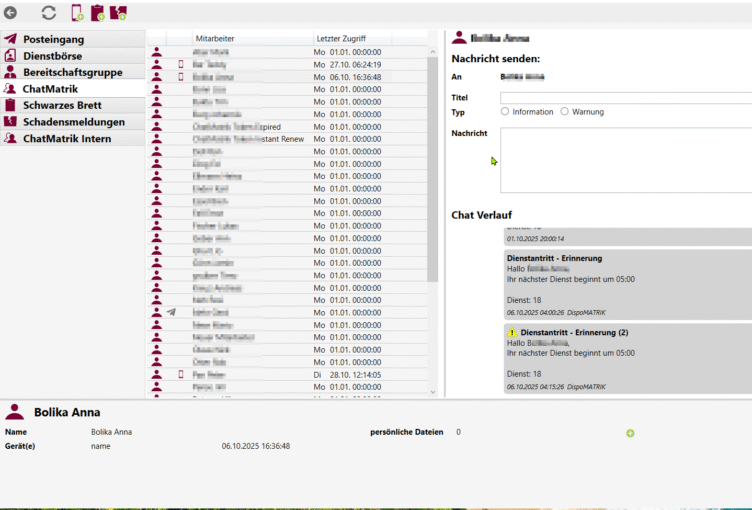752x510 pixels.
Task: Click the employee list scroll down arrow
Action: (433, 392)
